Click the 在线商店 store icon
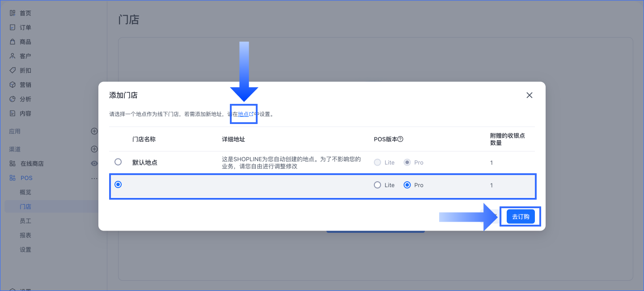The width and height of the screenshot is (644, 291). (13, 163)
